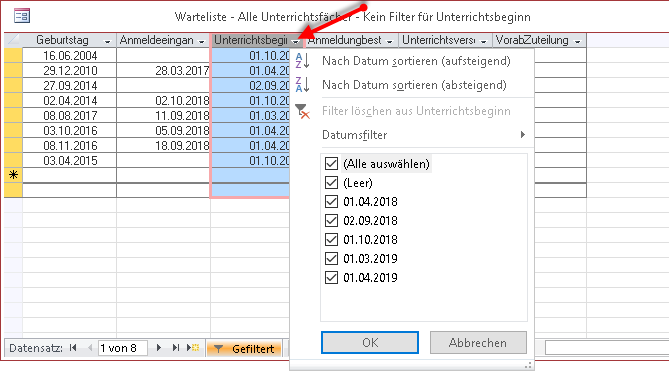
Task: Uncheck the 01.10.2018 date checkbox
Action: (332, 239)
